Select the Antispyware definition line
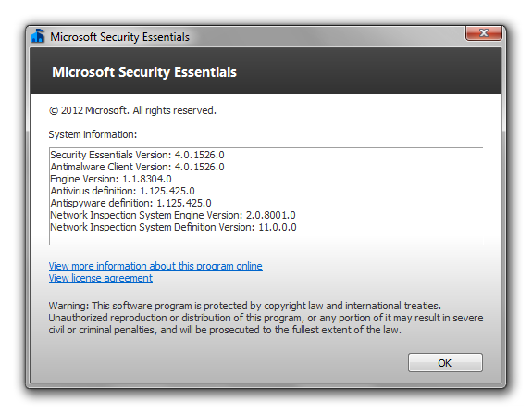This screenshot has width=532, height=414. click(130, 203)
